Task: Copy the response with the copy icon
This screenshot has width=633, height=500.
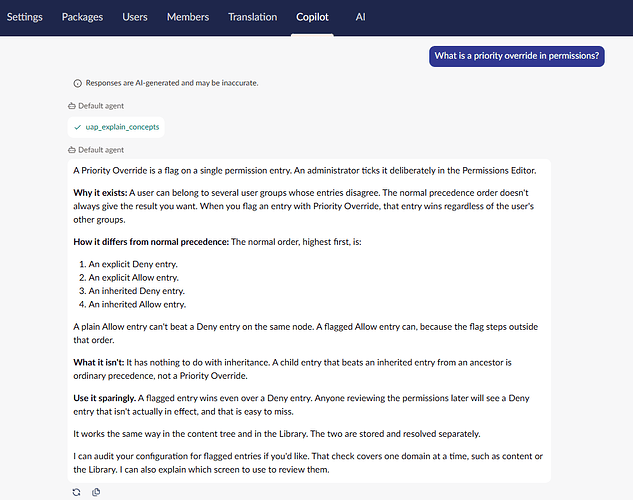Action: coord(96,492)
